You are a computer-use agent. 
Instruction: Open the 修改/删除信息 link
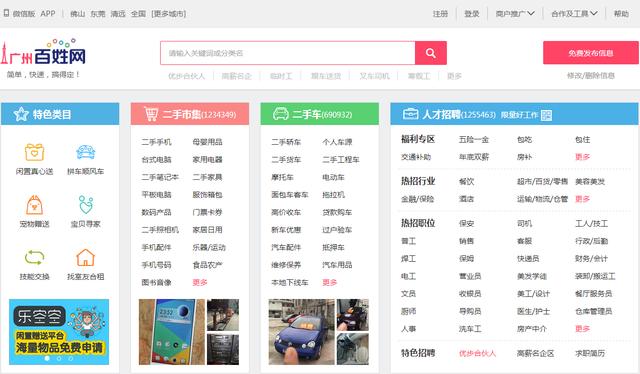coord(591,76)
